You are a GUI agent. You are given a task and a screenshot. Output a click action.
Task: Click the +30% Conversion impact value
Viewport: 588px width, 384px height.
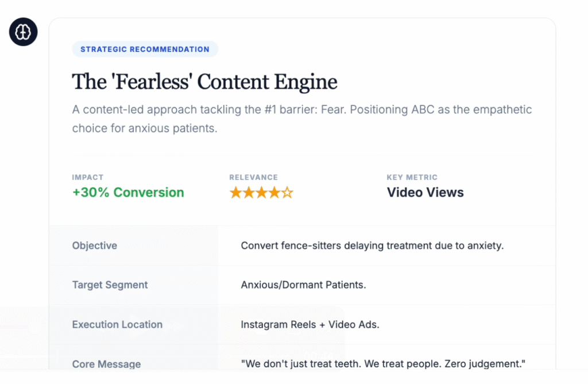[128, 193]
